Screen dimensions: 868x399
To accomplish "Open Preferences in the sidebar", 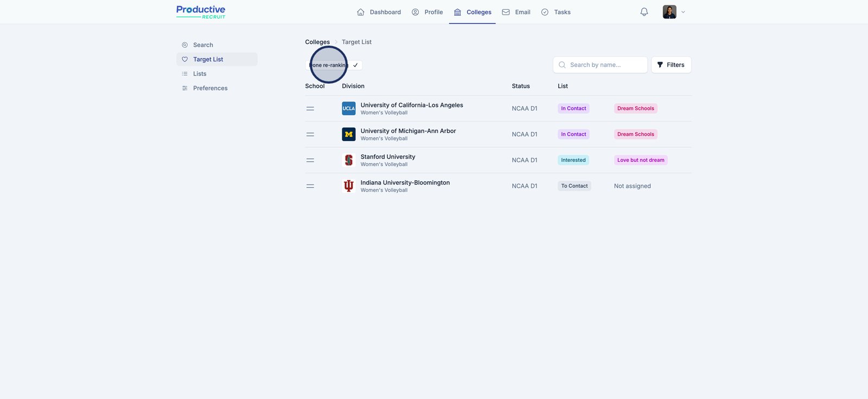I will coord(210,88).
